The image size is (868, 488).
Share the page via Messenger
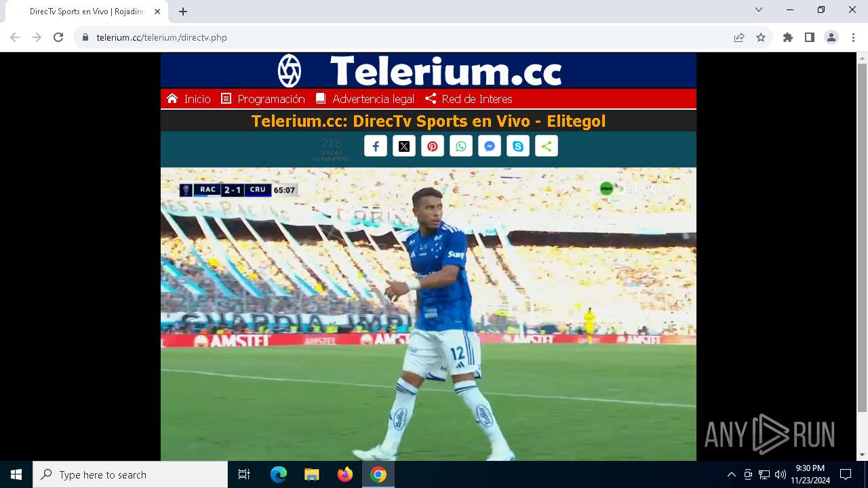[490, 146]
